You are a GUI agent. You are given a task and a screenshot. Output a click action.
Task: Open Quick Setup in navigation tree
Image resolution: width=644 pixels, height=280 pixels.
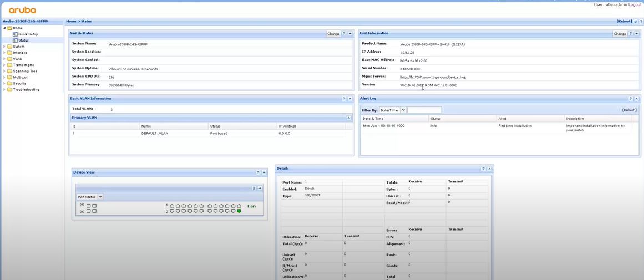point(28,34)
